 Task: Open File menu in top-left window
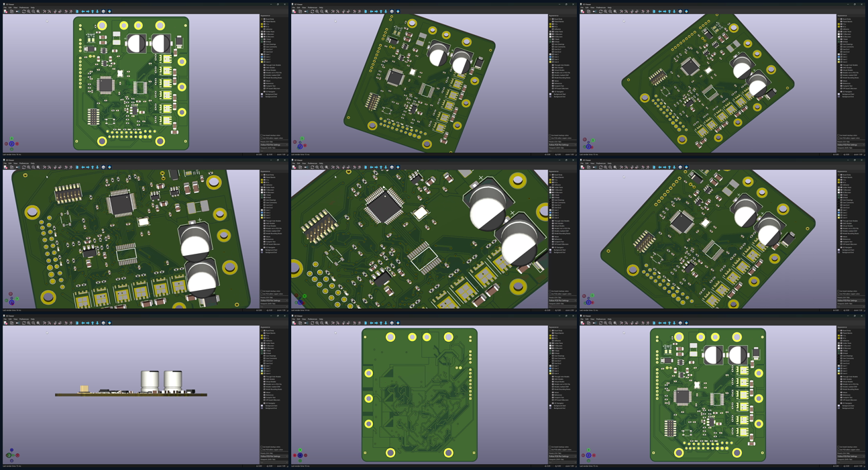coord(5,7)
